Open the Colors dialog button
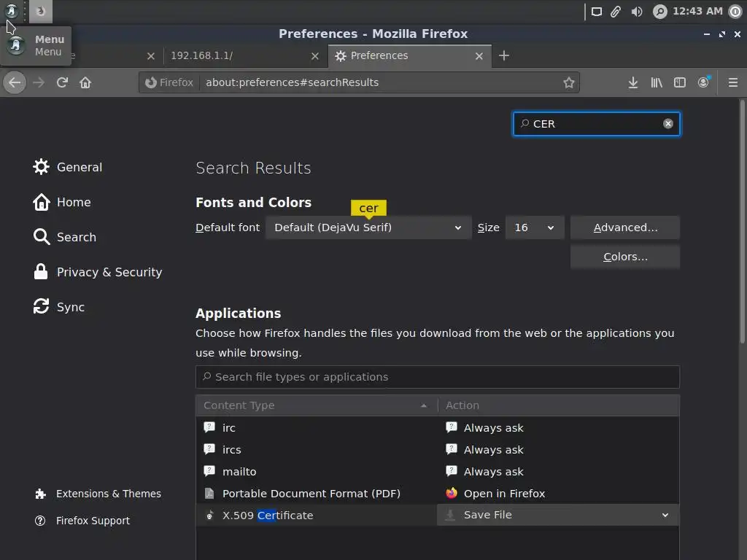The height and width of the screenshot is (560, 747). pyautogui.click(x=625, y=257)
